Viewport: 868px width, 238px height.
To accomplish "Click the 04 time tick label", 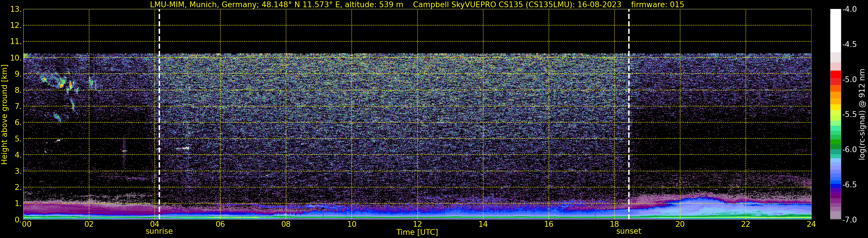I will coord(155,224).
